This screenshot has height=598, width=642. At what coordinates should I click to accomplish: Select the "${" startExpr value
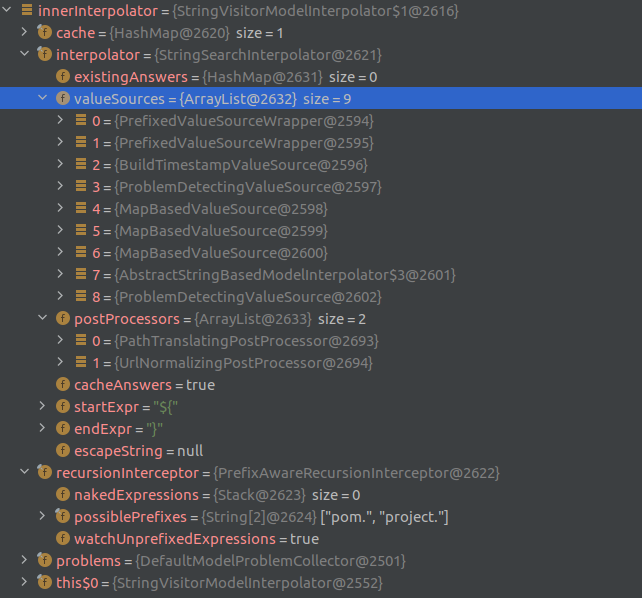pos(165,407)
